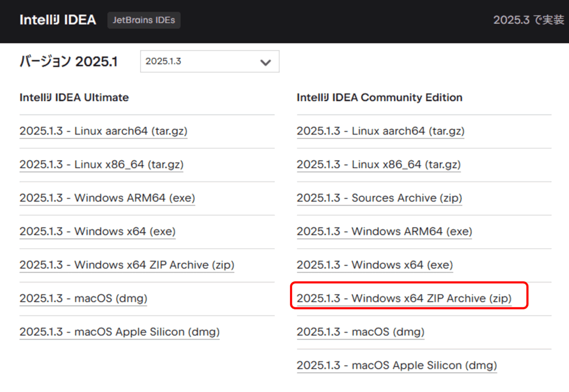This screenshot has width=569, height=392.
Task: Download Ultimate Linux x86_64 tar.gz
Action: pos(101,165)
